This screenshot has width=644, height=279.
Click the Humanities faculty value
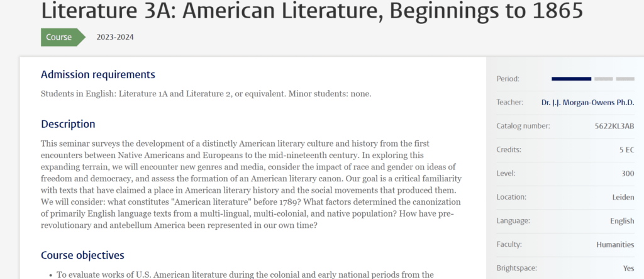point(615,244)
